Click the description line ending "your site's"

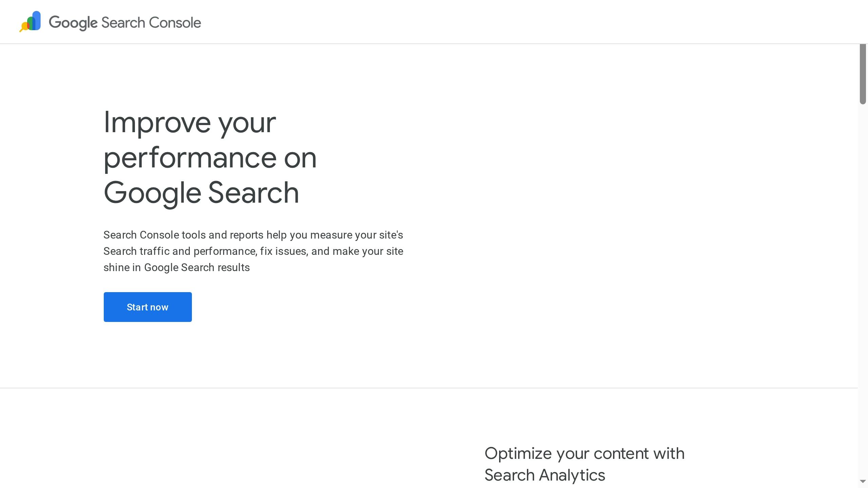[x=253, y=235]
